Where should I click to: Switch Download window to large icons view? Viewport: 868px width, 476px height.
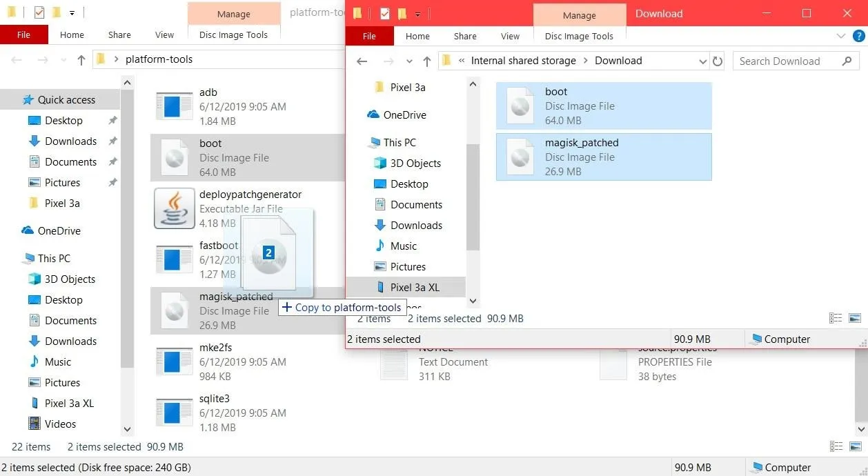click(x=855, y=318)
